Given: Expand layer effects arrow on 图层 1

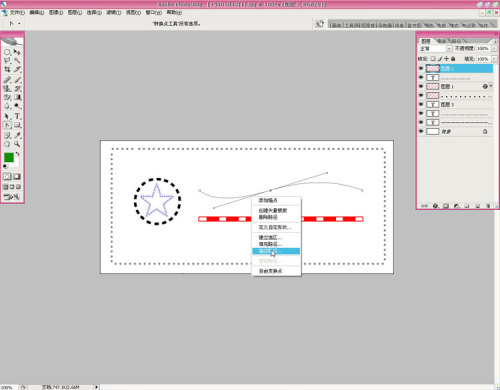Looking at the screenshot, I should [x=491, y=86].
